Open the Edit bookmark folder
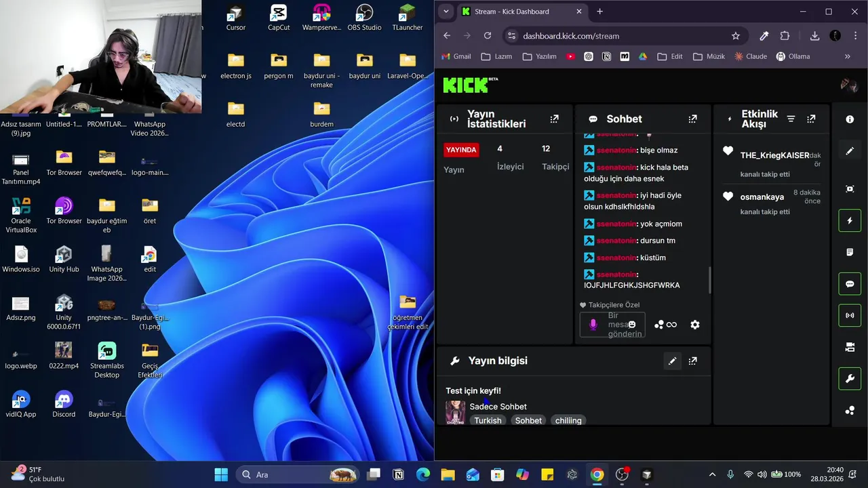Image resolution: width=868 pixels, height=488 pixels. point(670,56)
